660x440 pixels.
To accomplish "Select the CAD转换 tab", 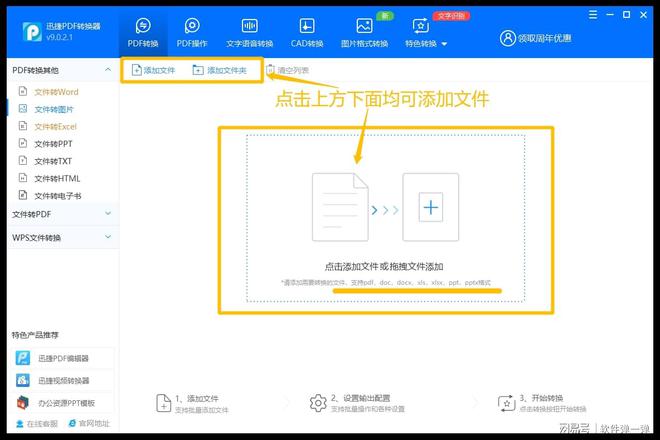I will tap(307, 32).
